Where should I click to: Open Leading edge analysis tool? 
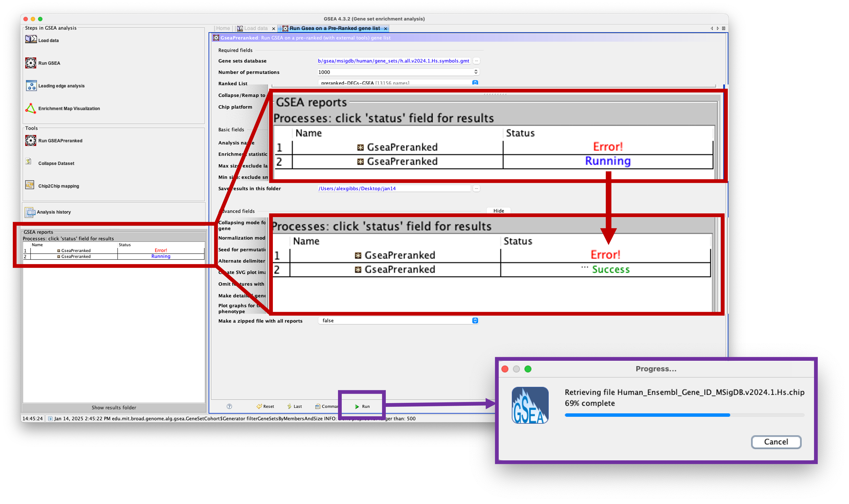[x=55, y=86]
